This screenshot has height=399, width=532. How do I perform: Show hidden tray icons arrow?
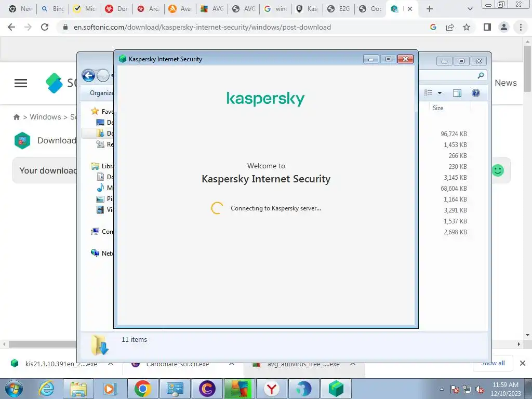click(x=442, y=389)
